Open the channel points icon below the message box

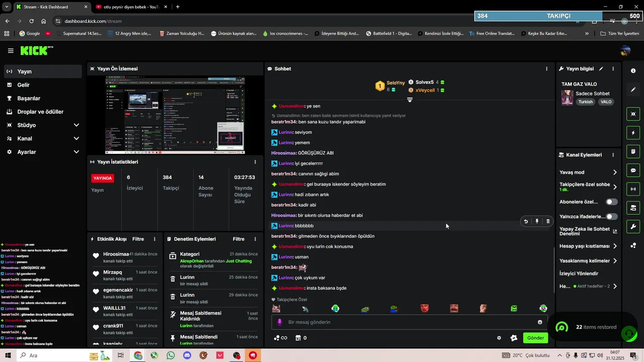(280, 338)
